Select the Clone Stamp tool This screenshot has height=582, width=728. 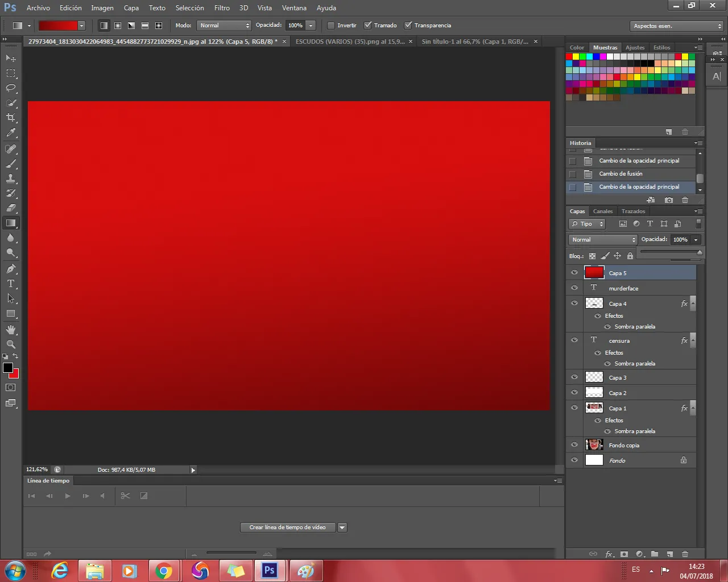point(11,178)
